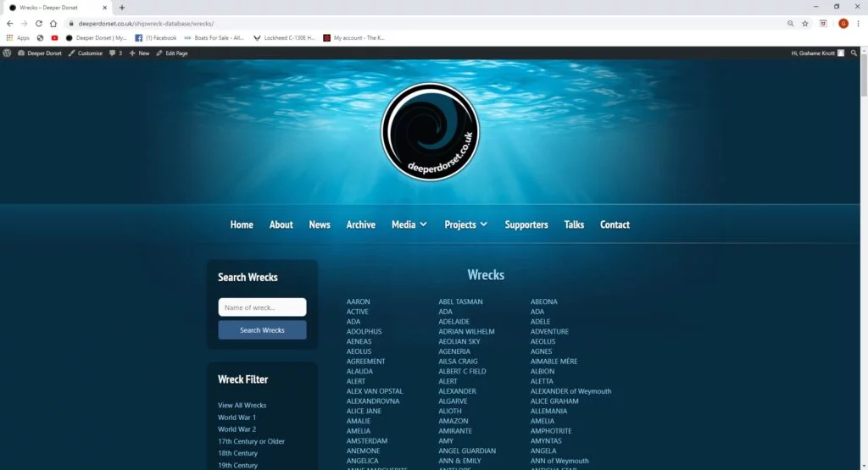Focus the Name of wreck input field

(x=262, y=307)
